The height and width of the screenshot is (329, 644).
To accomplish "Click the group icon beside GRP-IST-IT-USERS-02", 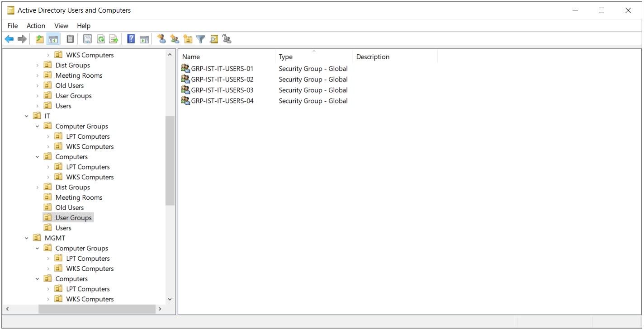I will coord(185,79).
